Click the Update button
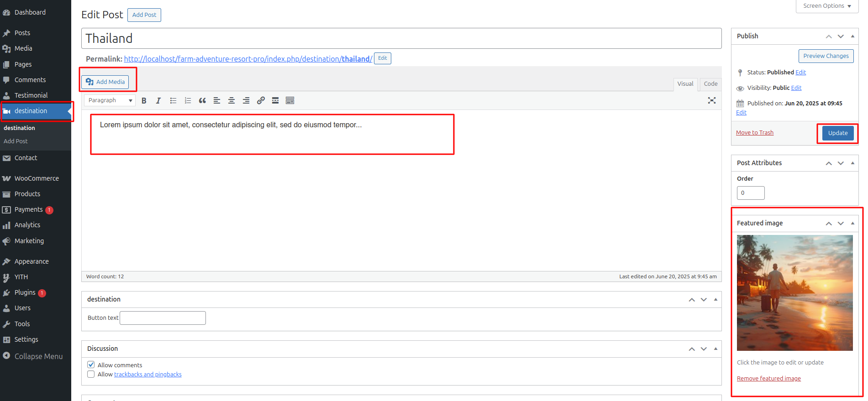 [837, 133]
